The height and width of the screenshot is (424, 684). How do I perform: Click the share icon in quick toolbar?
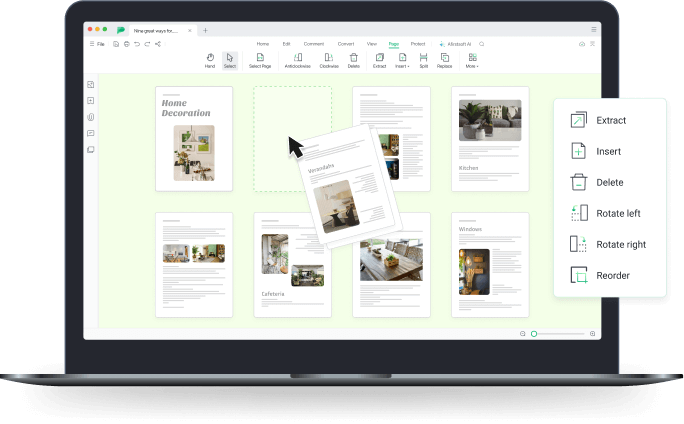(158, 44)
